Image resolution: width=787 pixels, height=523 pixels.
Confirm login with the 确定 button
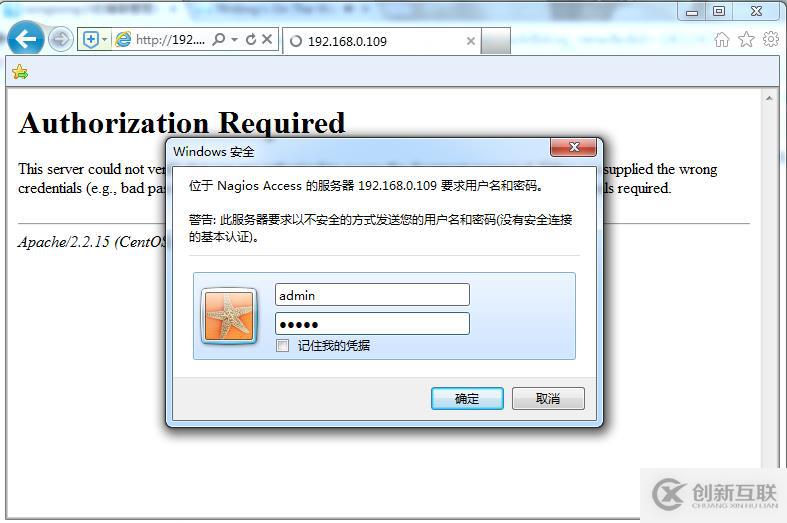pyautogui.click(x=467, y=399)
